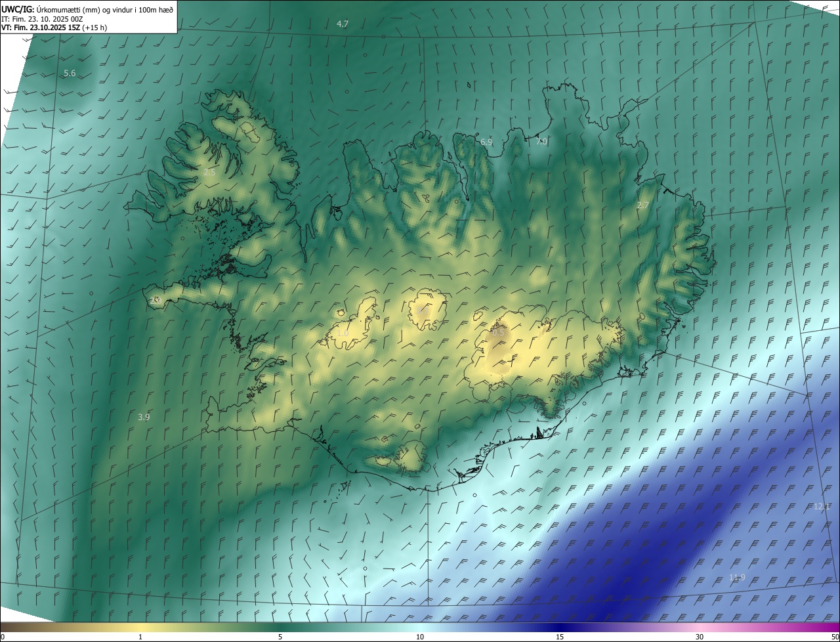Click the 'VT: Fim. 23.10.2025 15Z (+15 h)' line
840x642 pixels.
coord(54,28)
